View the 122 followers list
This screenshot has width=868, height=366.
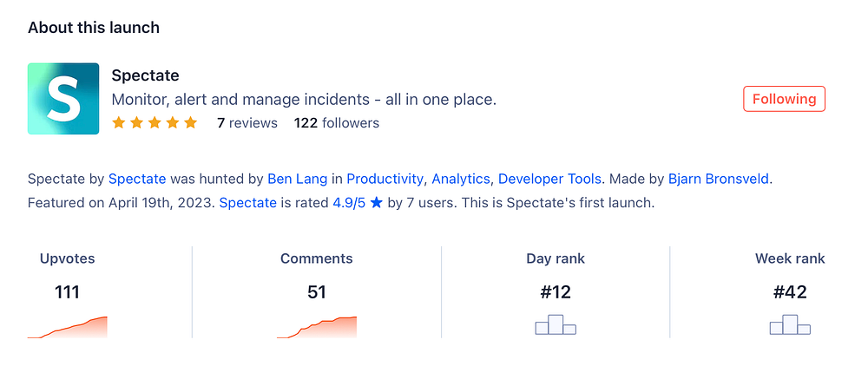[337, 123]
